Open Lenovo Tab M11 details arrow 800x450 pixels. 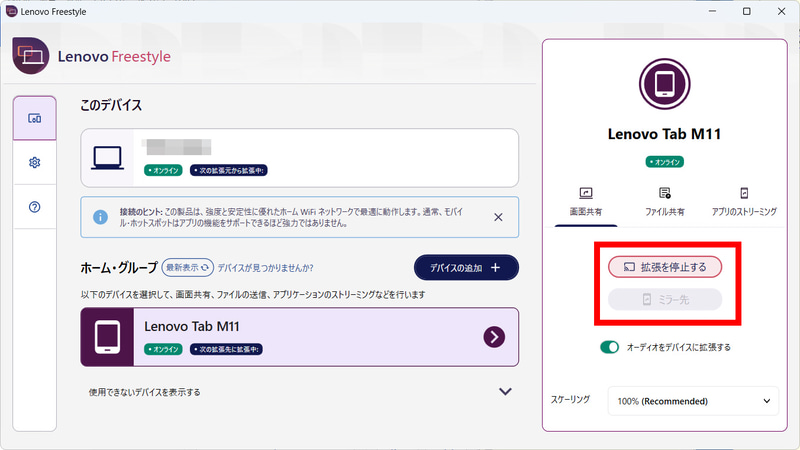click(494, 337)
